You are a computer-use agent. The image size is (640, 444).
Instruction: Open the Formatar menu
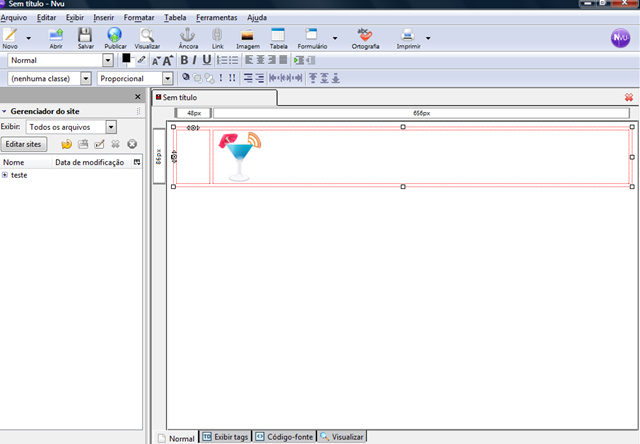click(139, 18)
